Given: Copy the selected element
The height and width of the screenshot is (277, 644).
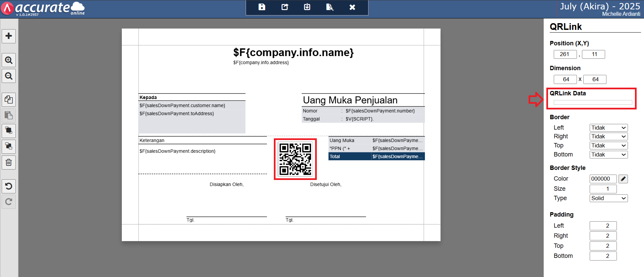Looking at the screenshot, I should coord(9,99).
